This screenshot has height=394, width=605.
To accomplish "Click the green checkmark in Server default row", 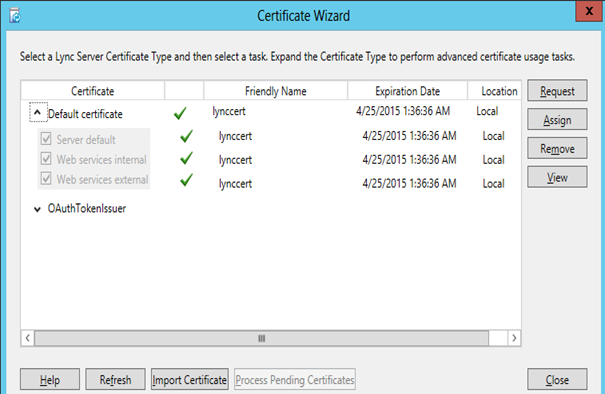I will pyautogui.click(x=186, y=136).
